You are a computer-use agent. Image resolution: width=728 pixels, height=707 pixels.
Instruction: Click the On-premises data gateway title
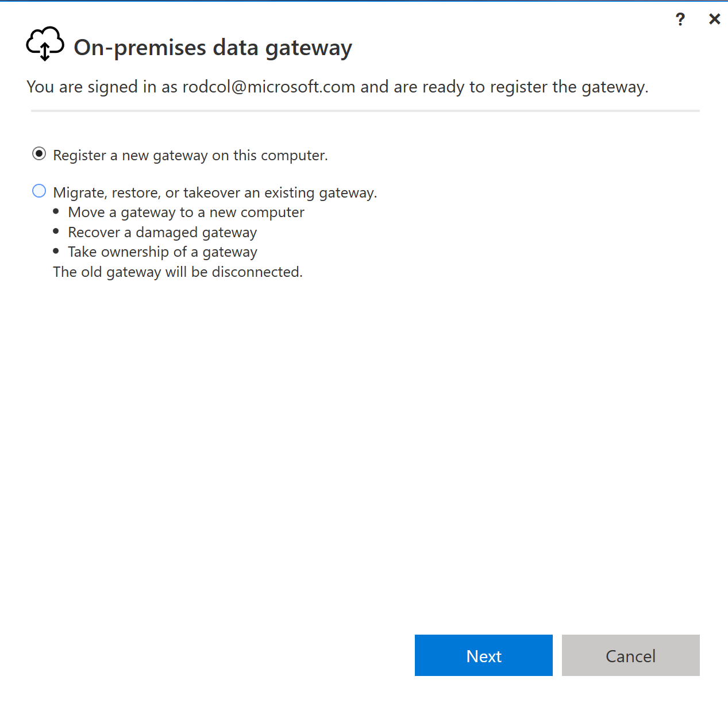213,48
